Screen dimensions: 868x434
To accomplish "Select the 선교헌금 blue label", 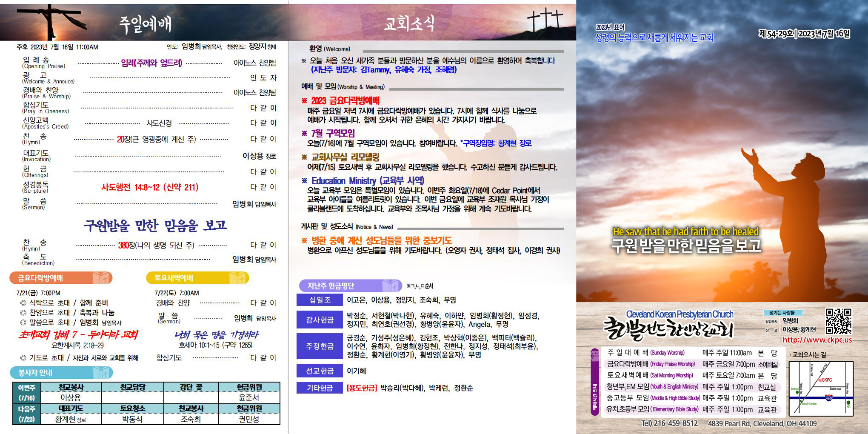I will pos(320,371).
